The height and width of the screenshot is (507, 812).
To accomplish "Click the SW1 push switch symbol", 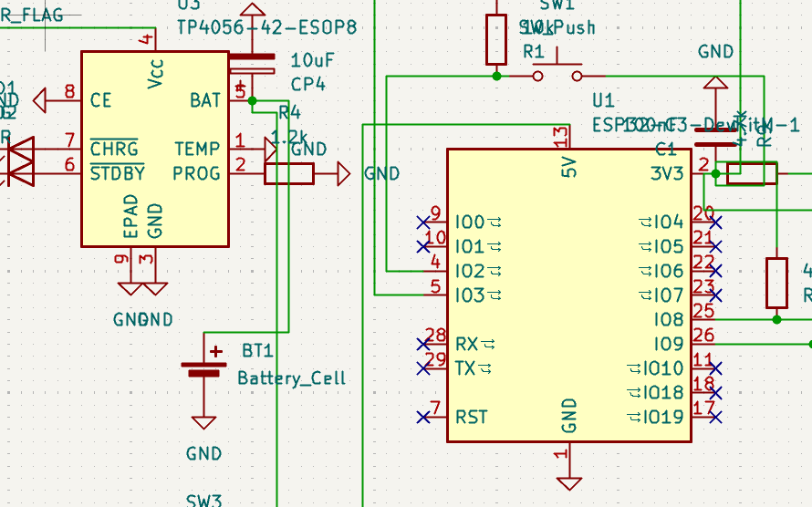I will click(558, 73).
